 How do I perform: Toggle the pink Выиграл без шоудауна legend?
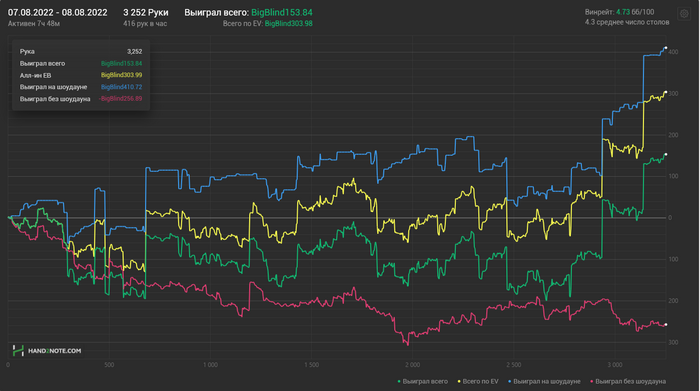[628, 381]
